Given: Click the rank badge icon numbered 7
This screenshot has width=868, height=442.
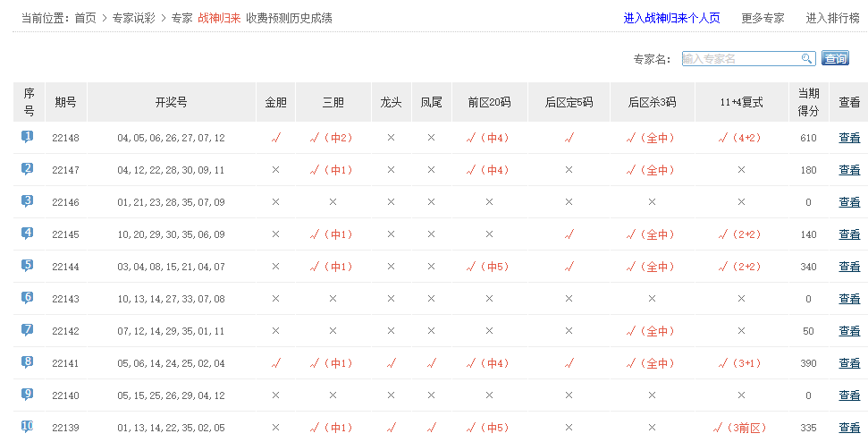Looking at the screenshot, I should [28, 330].
